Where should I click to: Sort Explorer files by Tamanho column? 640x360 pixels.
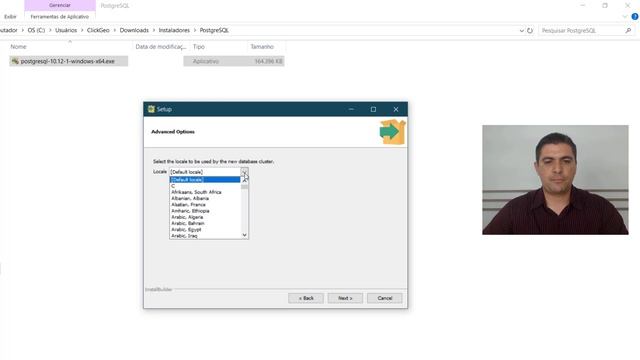(x=262, y=47)
